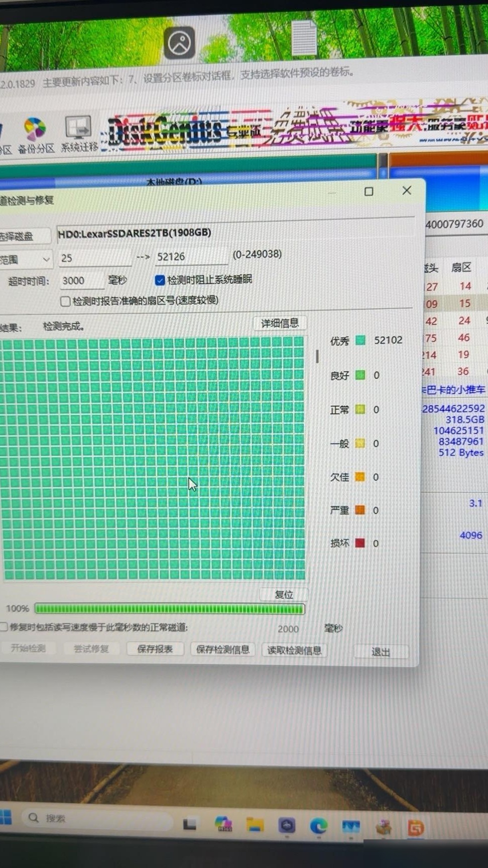Image resolution: width=488 pixels, height=868 pixels.
Task: Maximize the bad track detection dialog
Action: pyautogui.click(x=369, y=191)
